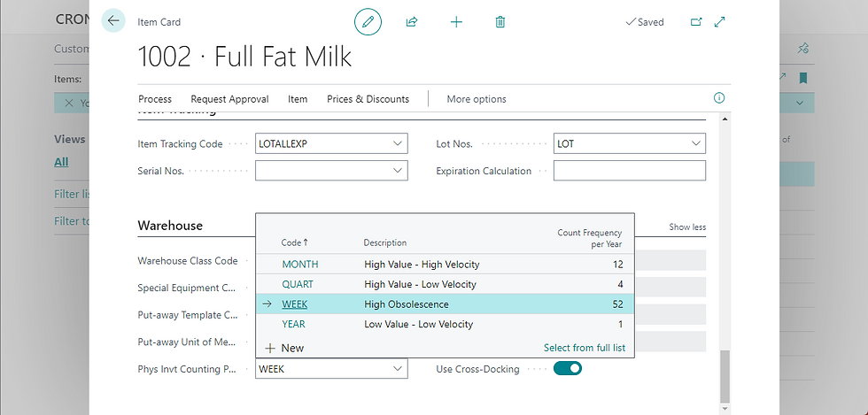Click Low Value - Low Velocity text
This screenshot has height=415, width=868.
418,324
